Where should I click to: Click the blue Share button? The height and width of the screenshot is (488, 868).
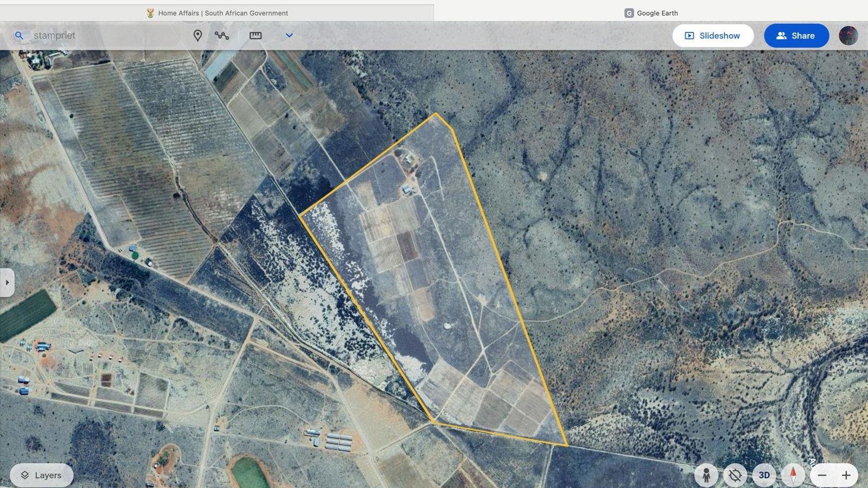(x=796, y=36)
